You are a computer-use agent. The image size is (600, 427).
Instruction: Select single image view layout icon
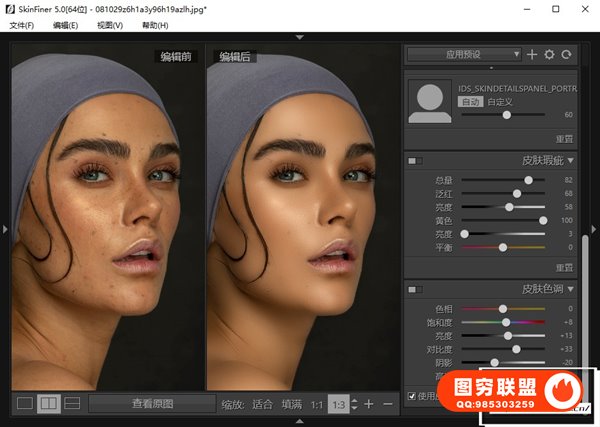click(x=24, y=404)
